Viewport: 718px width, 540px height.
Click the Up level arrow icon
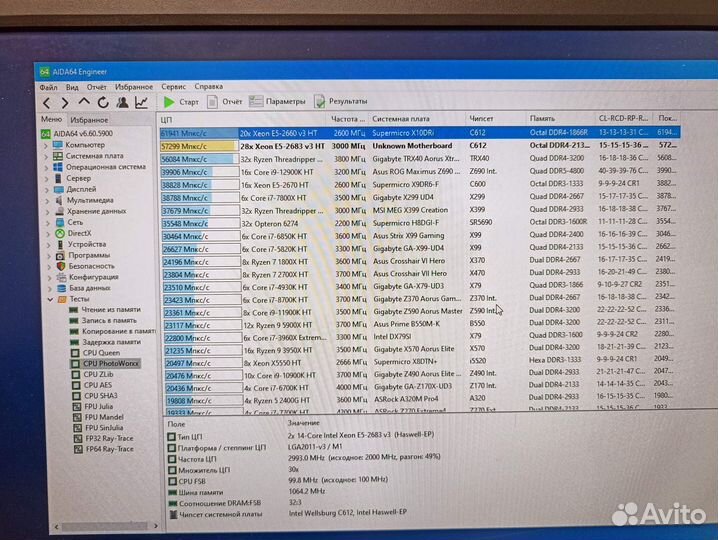click(84, 102)
